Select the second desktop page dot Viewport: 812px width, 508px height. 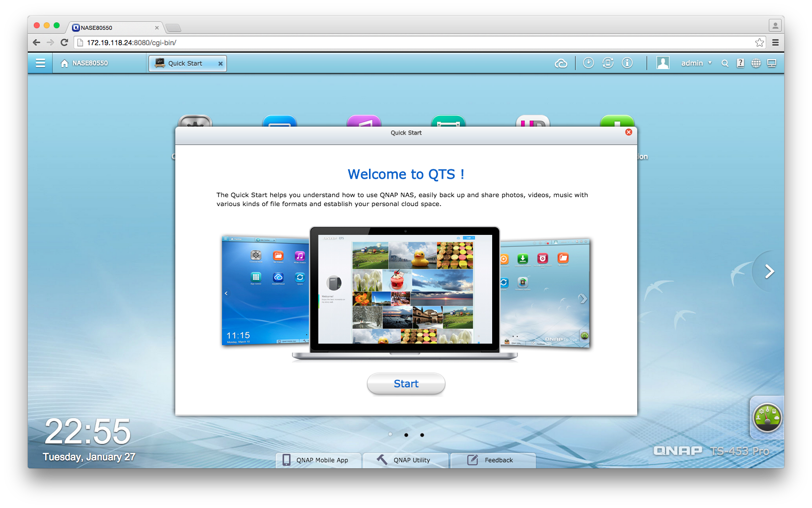pos(406,435)
